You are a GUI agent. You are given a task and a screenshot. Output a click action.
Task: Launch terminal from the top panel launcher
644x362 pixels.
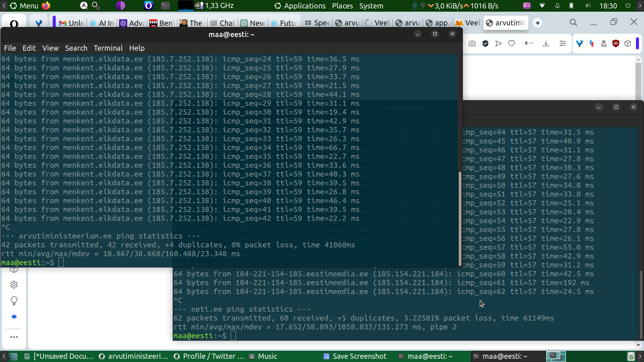point(165,6)
